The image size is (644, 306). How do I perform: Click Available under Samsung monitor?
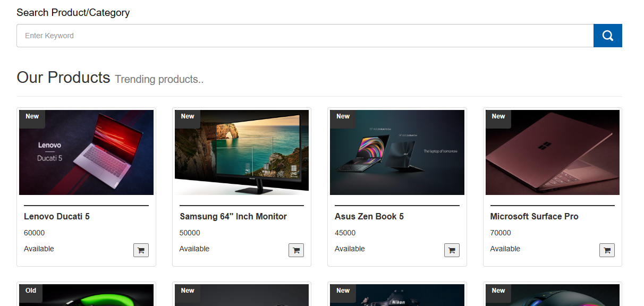click(194, 249)
